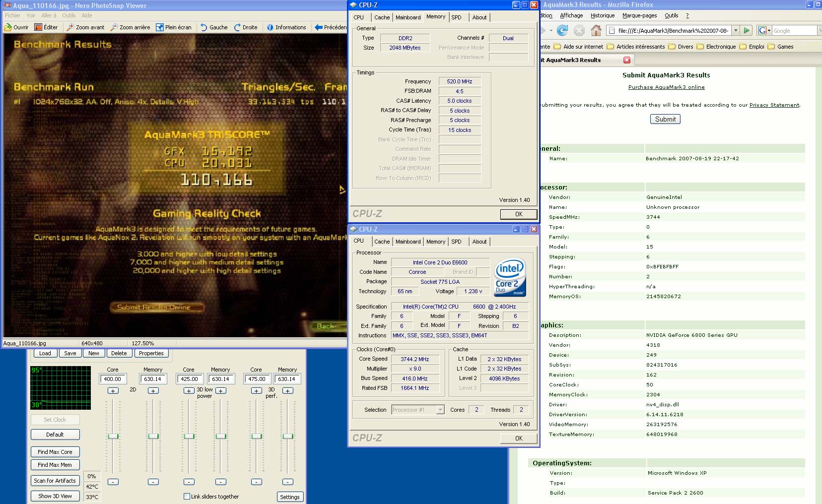Viewport: 822px width, 504px height.
Task: Click Ouvrir folder icon in PhotoSnap toolbar
Action: point(8,27)
